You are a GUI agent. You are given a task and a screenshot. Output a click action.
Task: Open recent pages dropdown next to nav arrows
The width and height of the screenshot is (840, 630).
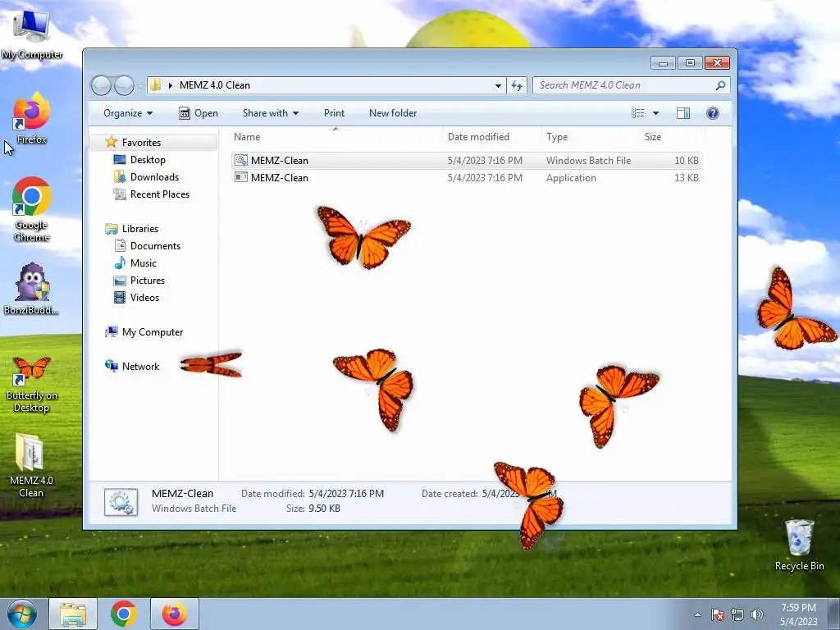point(140,85)
